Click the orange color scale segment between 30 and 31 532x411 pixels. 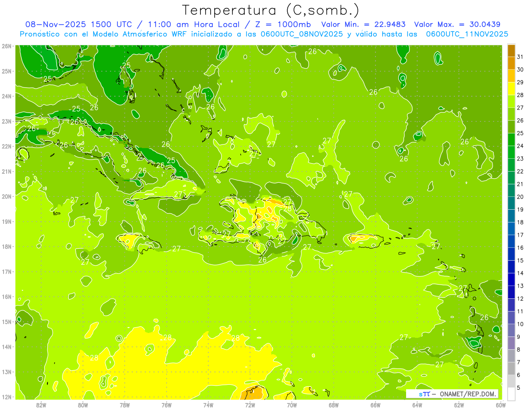coord(511,63)
